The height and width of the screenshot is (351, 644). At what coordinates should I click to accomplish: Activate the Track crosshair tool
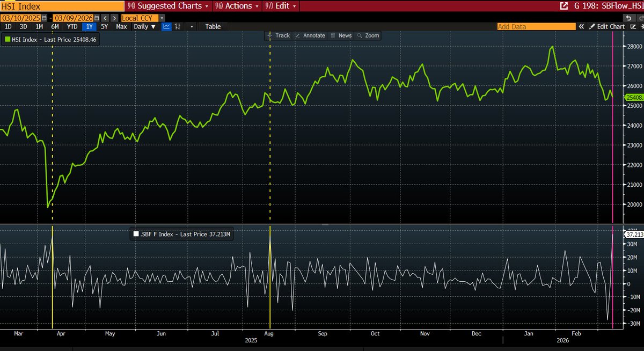click(x=279, y=35)
